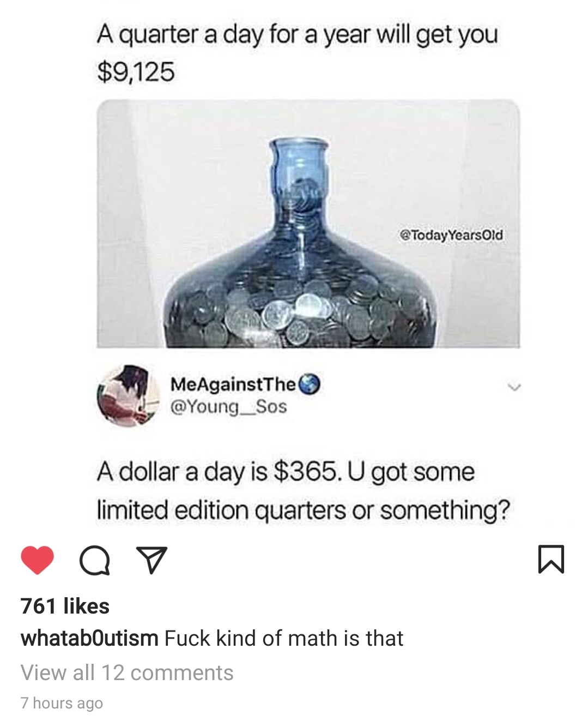588x727 pixels.
Task: Click the MeAgainstThe display name
Action: tap(233, 384)
